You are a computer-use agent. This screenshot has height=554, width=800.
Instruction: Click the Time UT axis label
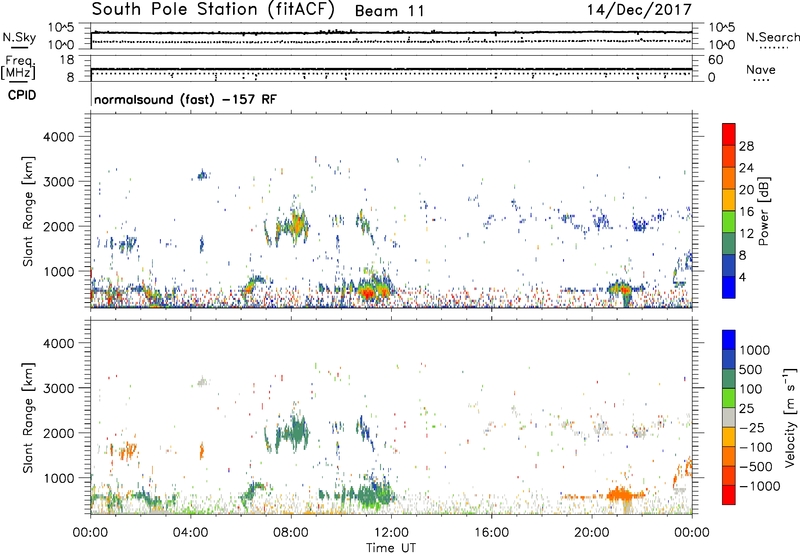[391, 548]
